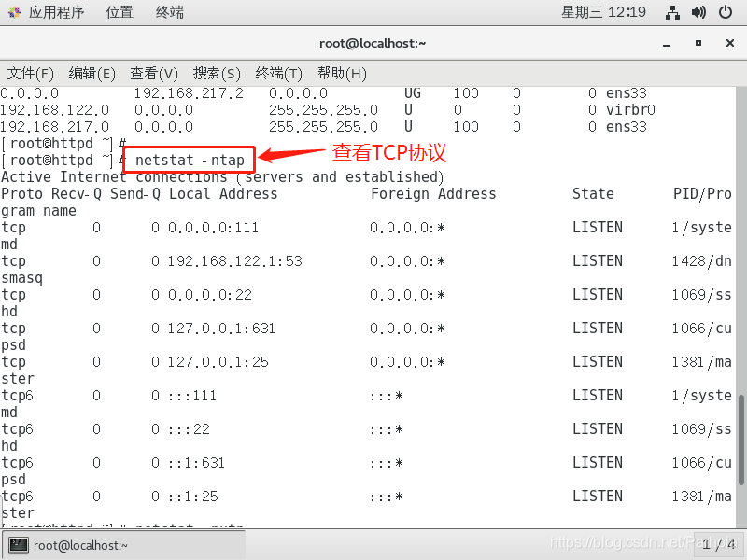The image size is (747, 560).
Task: Open the clock showing 星期三 12:19
Action: click(603, 12)
